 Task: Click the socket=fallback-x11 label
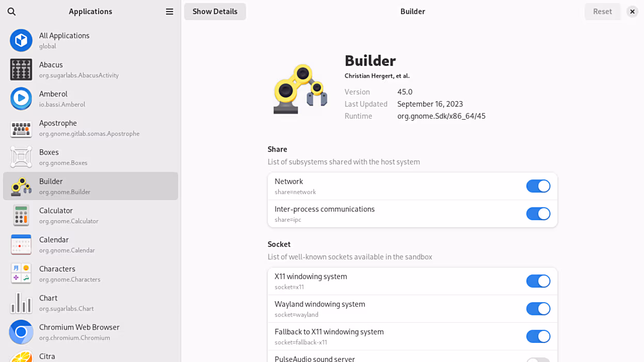tap(301, 342)
